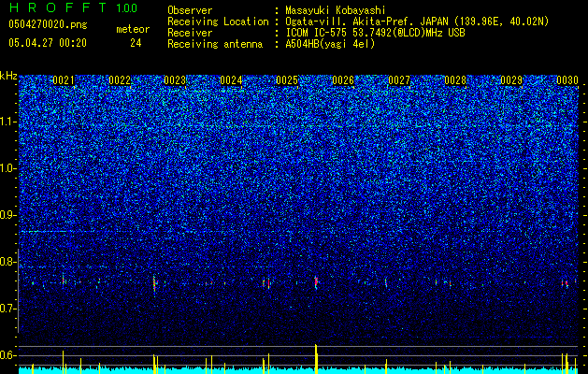588x374 pixels.
Task: Click the 0.6 kHz axis label
Action: pyautogui.click(x=8, y=355)
